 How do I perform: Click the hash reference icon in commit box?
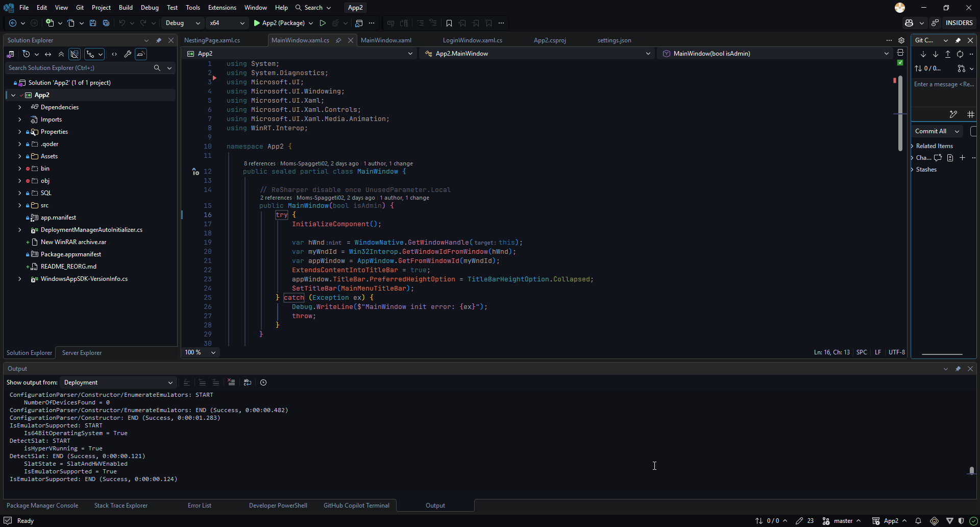click(x=970, y=114)
